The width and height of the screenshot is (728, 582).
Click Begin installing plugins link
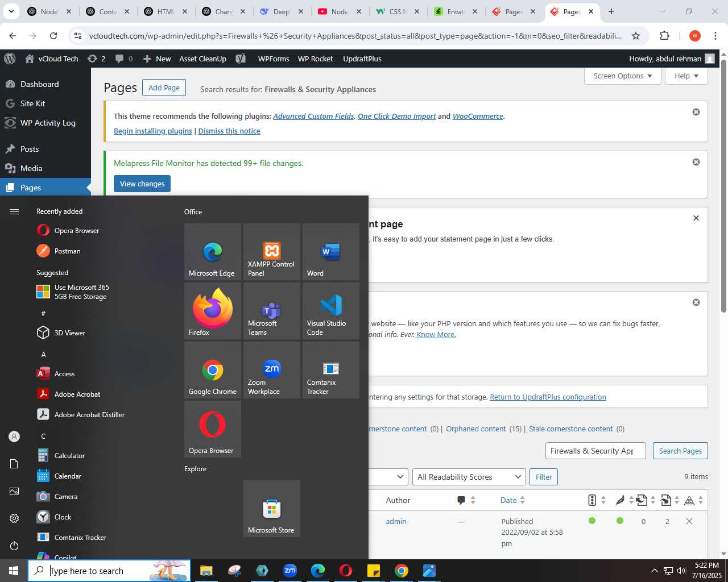click(x=153, y=131)
